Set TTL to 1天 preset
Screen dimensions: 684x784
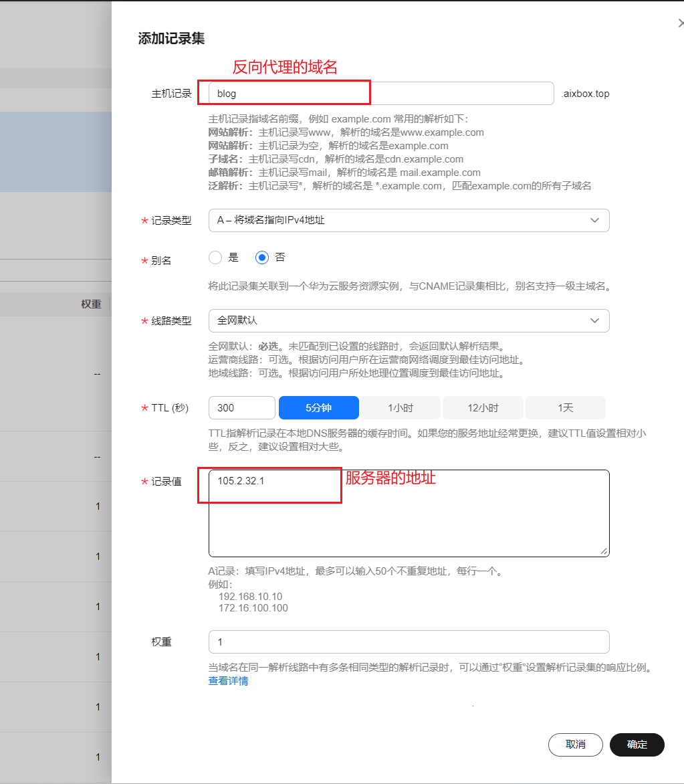tap(565, 408)
